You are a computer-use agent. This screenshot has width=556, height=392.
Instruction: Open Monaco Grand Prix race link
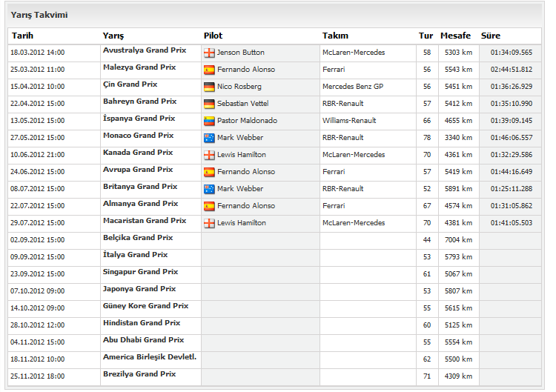tap(139, 136)
